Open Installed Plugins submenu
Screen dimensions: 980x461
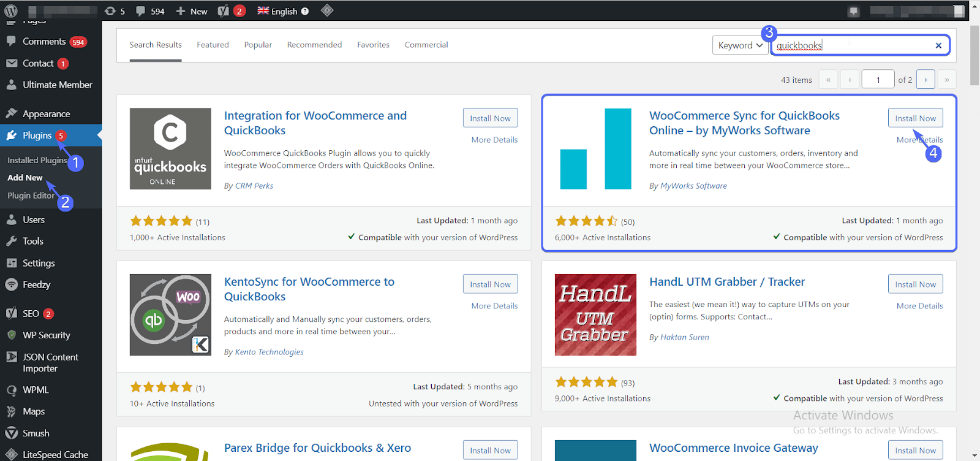pos(37,160)
